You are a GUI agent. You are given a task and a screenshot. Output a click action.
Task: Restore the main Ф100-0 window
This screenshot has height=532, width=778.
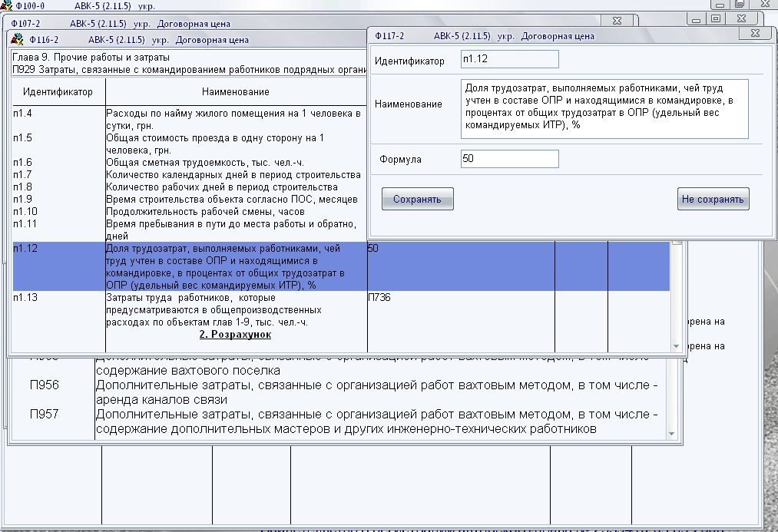740,5
